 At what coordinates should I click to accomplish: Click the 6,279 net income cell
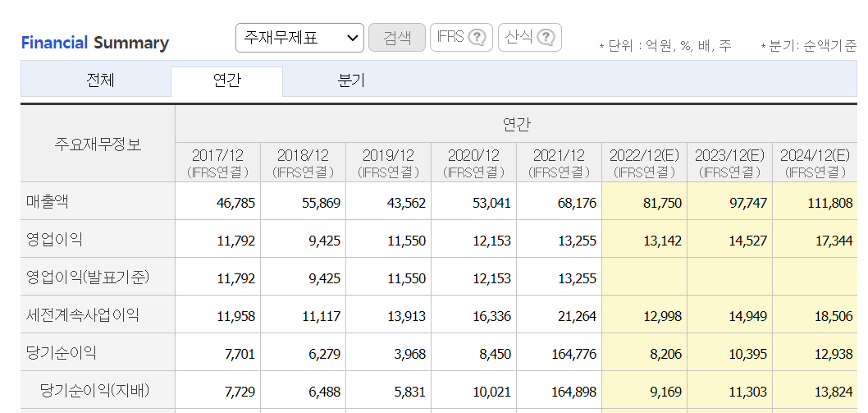(x=303, y=352)
